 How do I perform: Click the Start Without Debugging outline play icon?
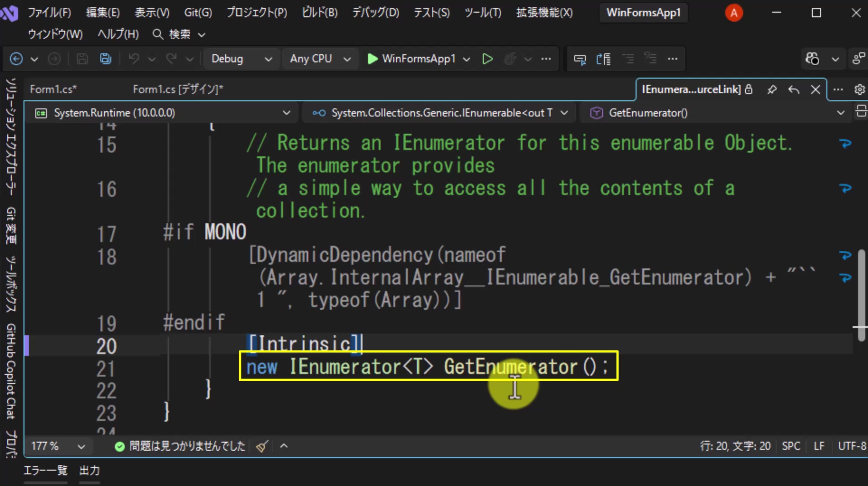tap(487, 59)
